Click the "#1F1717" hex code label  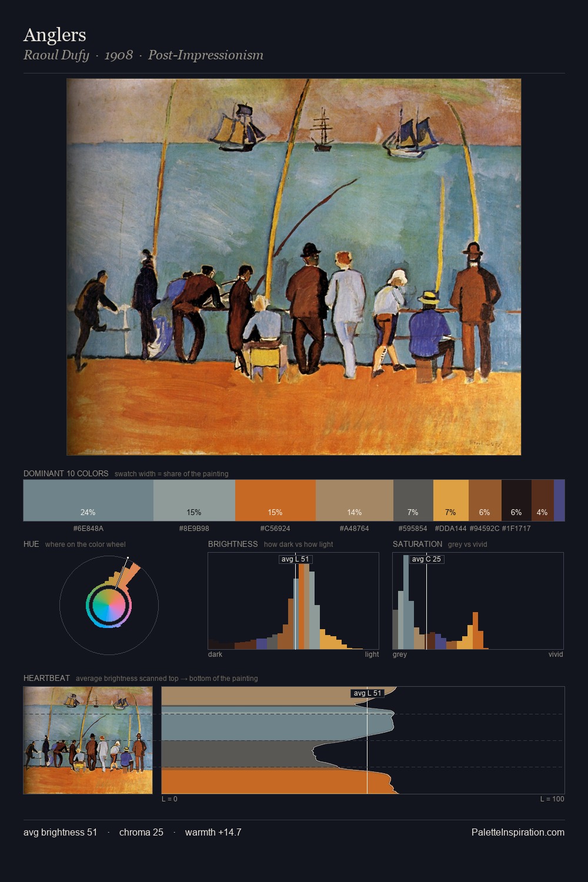516,529
